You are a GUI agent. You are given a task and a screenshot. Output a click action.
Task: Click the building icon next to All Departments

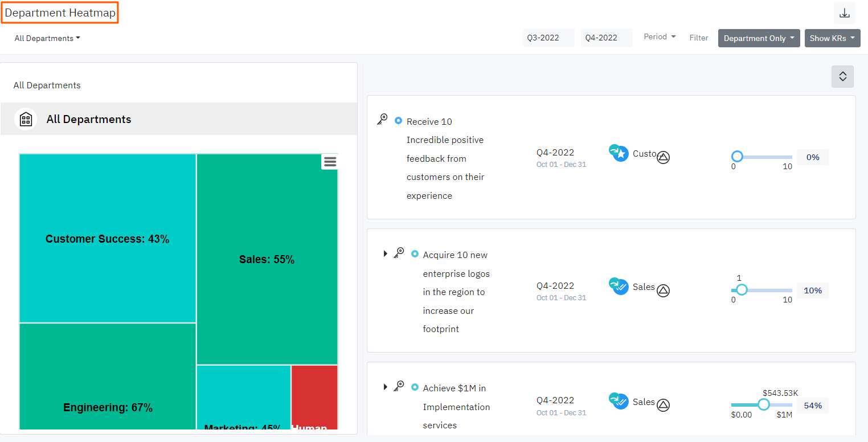point(26,118)
